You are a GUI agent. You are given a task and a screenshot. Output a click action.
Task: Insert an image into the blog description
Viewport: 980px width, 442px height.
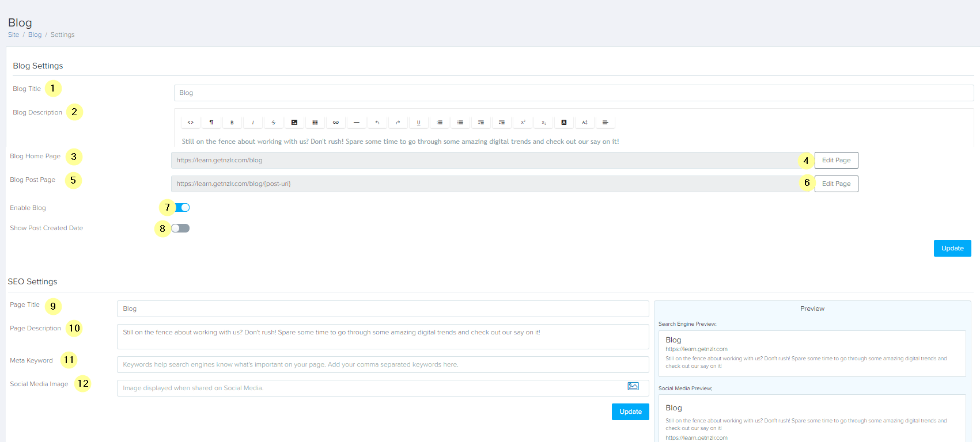click(x=294, y=122)
